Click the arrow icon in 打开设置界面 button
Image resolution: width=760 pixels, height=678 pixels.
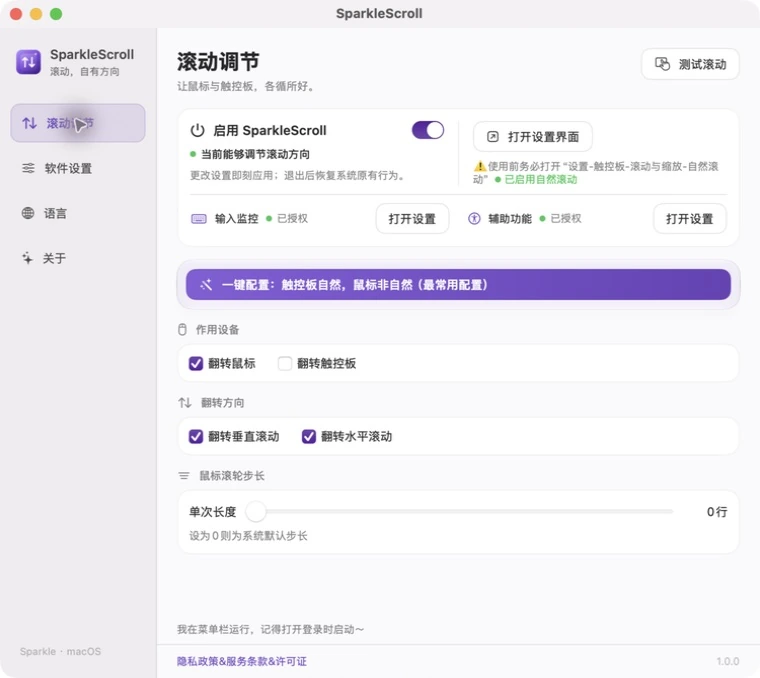(492, 137)
